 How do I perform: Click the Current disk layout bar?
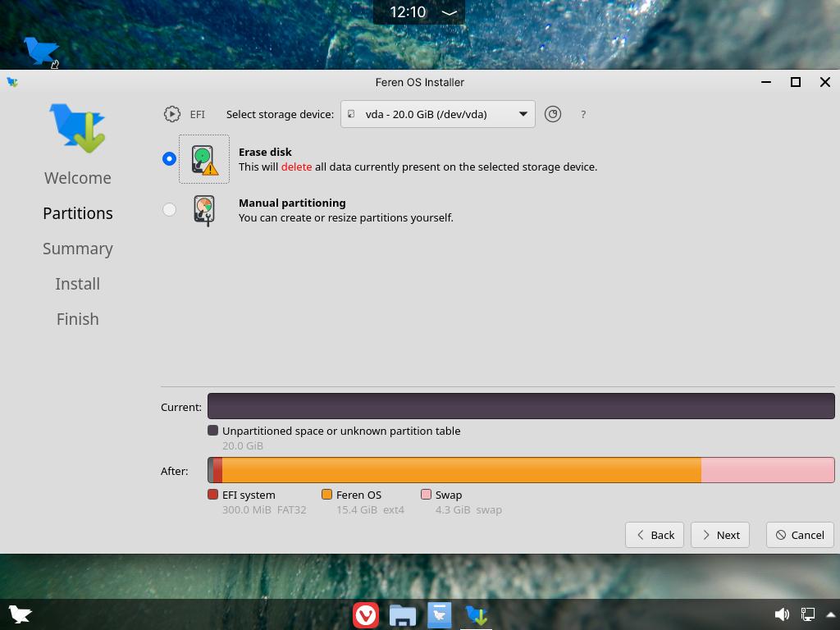[521, 406]
